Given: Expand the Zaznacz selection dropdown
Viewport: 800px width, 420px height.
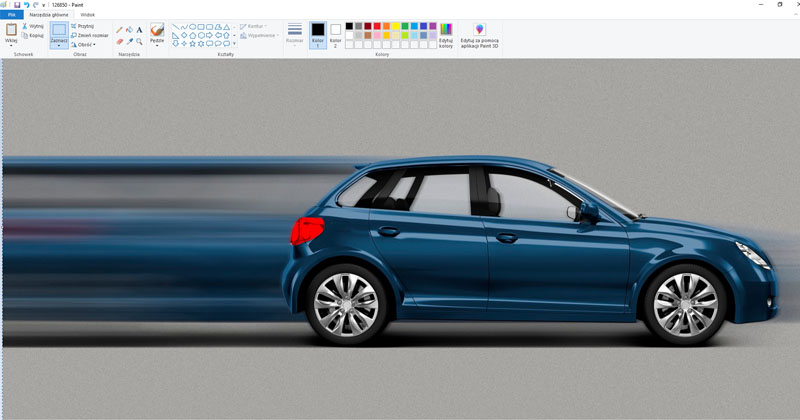Looking at the screenshot, I should pos(59,45).
